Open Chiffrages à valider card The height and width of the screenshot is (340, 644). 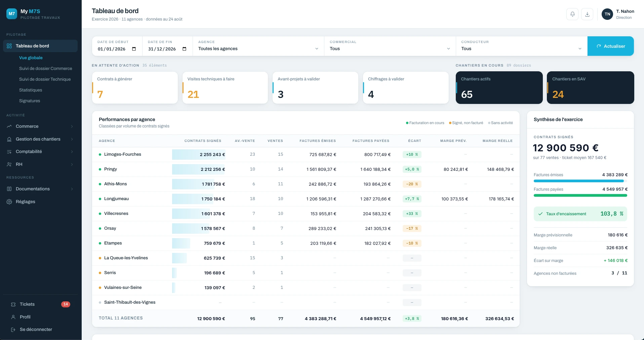point(406,87)
